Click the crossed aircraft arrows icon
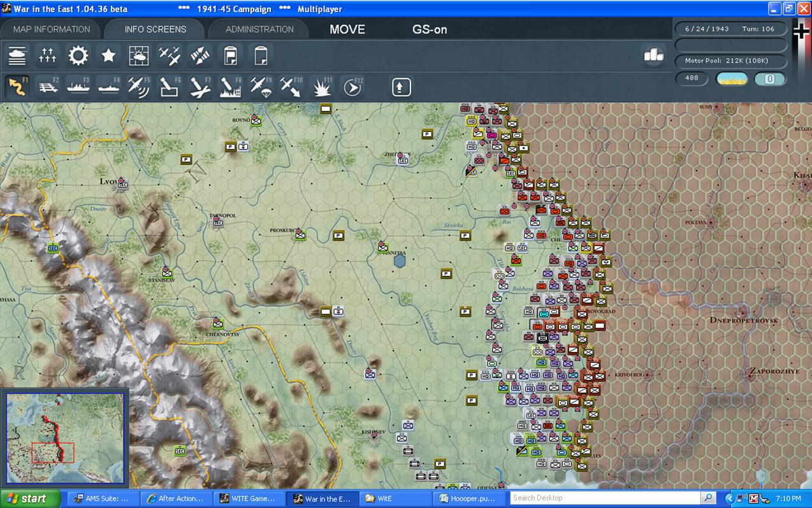 tap(200, 56)
